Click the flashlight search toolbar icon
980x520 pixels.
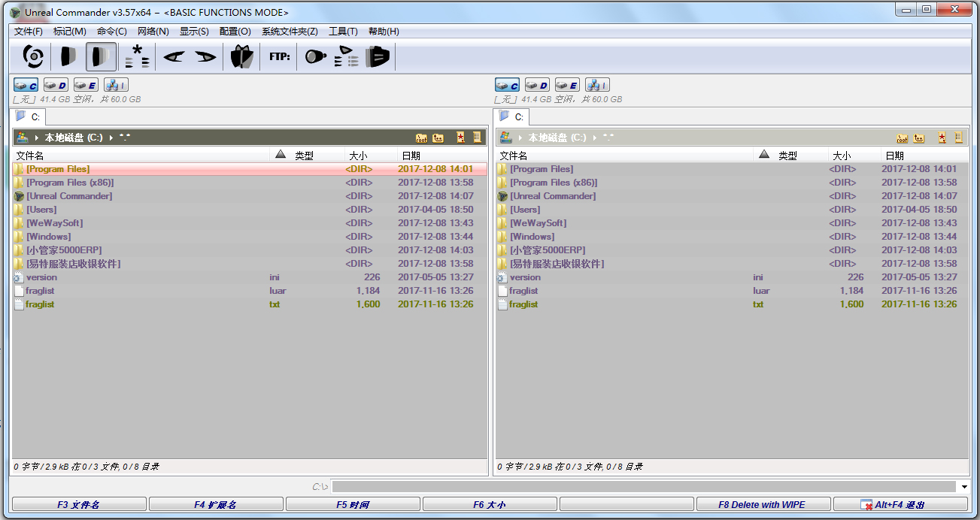pyautogui.click(x=314, y=56)
